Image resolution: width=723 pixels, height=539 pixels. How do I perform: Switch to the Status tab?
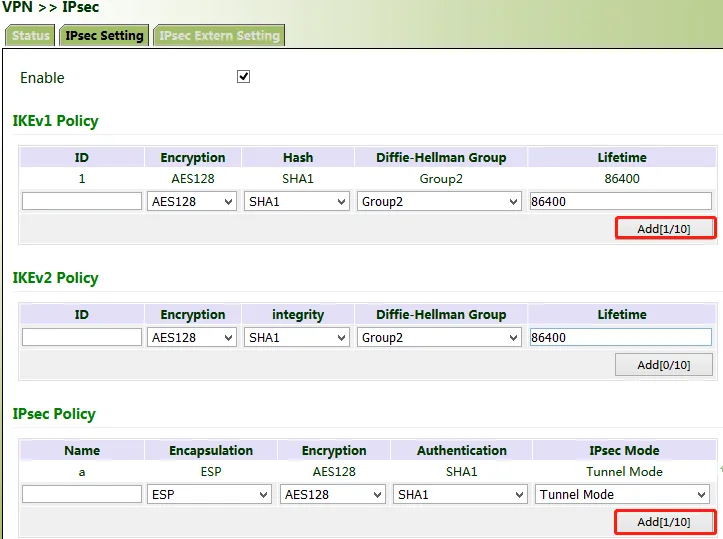click(x=30, y=36)
